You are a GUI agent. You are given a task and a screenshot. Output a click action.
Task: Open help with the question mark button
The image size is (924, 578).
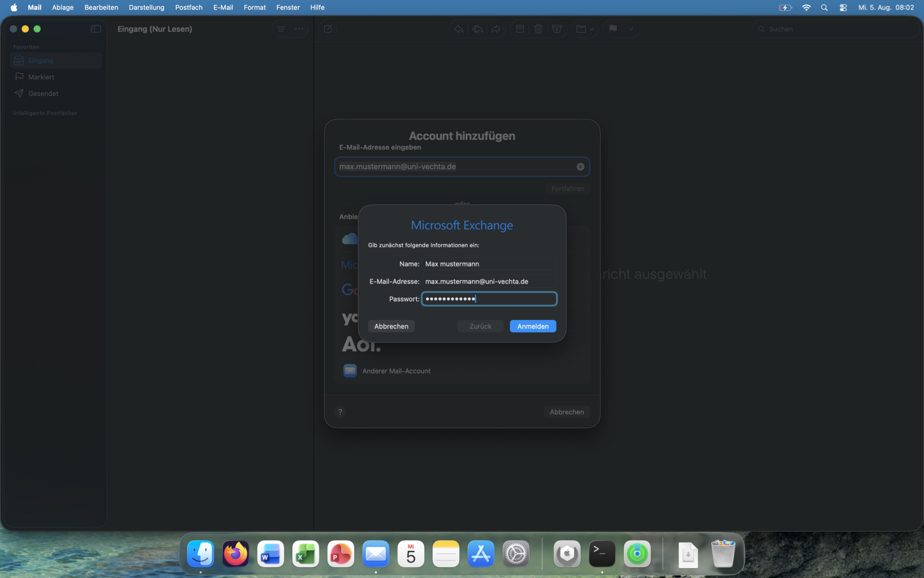340,412
